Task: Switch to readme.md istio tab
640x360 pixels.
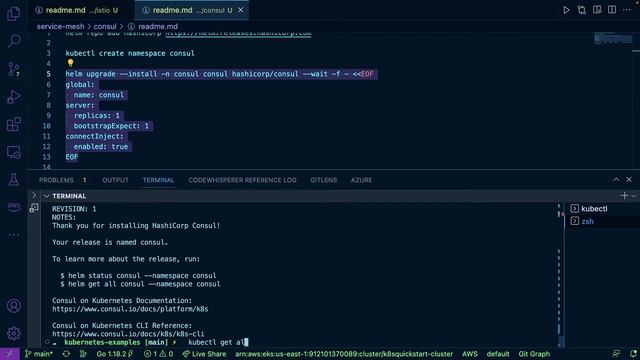Action: click(x=76, y=10)
